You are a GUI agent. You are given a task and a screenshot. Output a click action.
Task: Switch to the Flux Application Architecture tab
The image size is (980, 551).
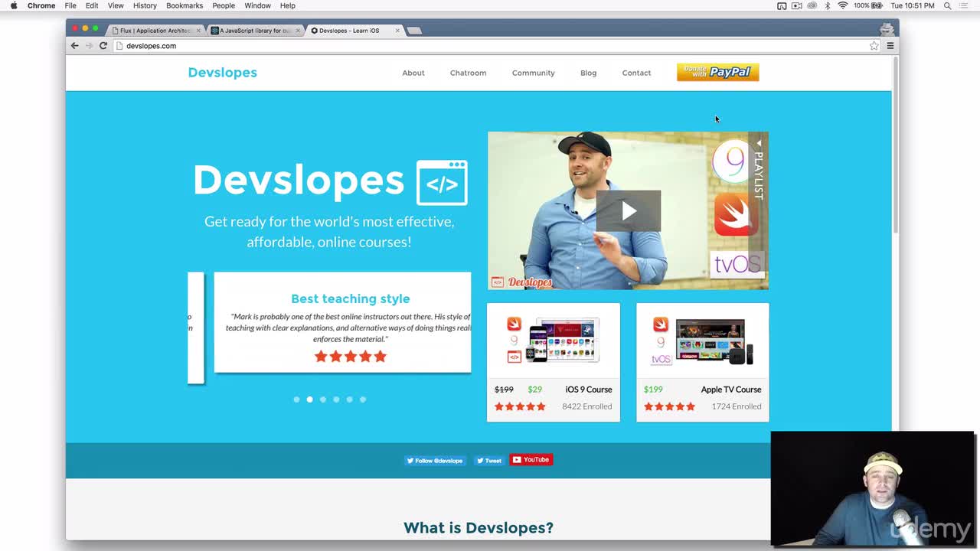coord(155,31)
